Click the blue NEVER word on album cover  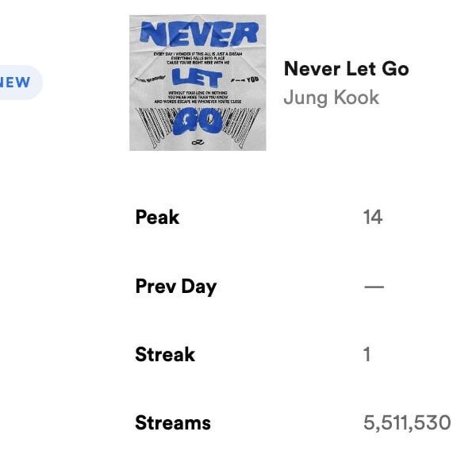(198, 33)
